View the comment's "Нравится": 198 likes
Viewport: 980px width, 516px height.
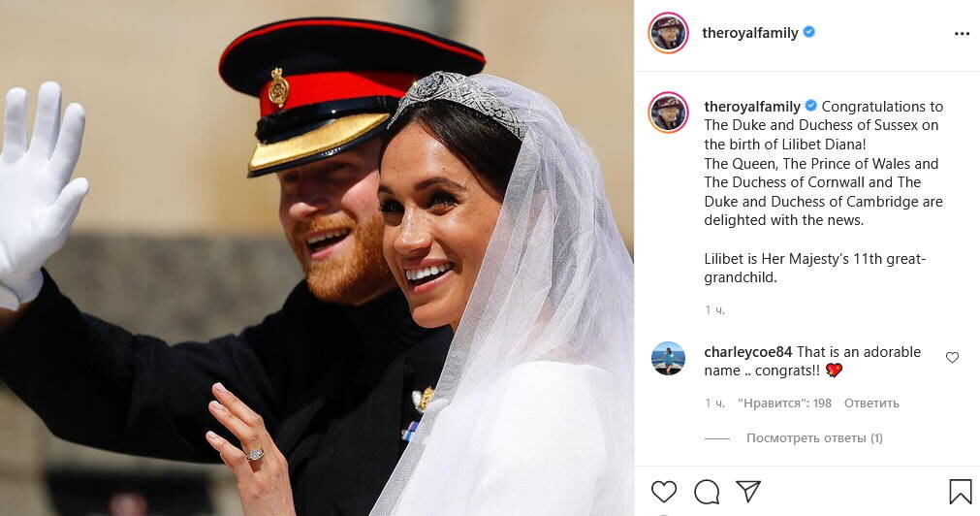pyautogui.click(x=784, y=403)
